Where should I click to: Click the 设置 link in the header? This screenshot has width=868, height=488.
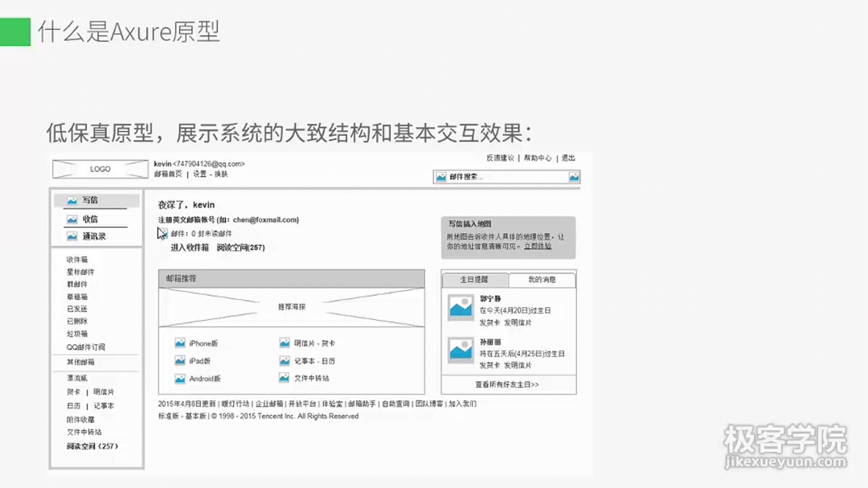click(199, 174)
